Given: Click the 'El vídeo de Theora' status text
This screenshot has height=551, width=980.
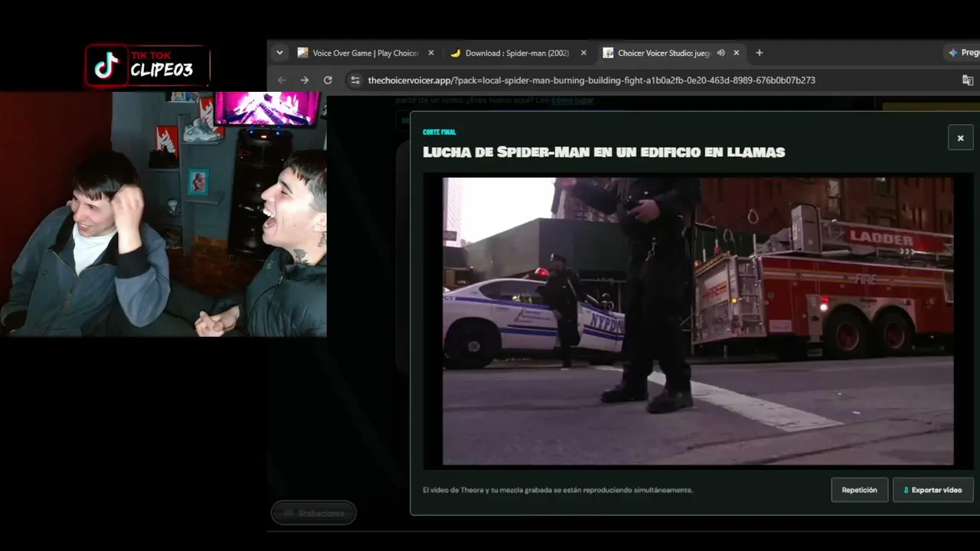Looking at the screenshot, I should click(x=557, y=490).
